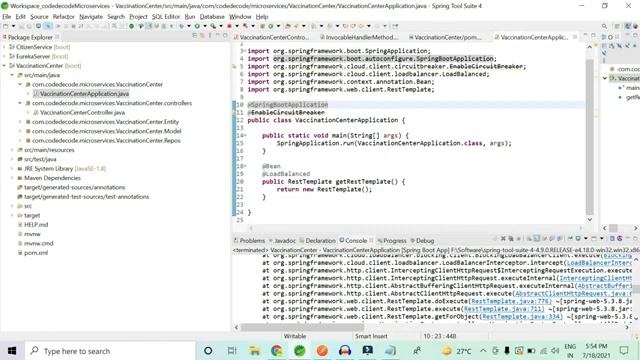The width and height of the screenshot is (640, 360).
Task: Open the RestTemplate.java:711 stack trace link
Action: coord(504,309)
